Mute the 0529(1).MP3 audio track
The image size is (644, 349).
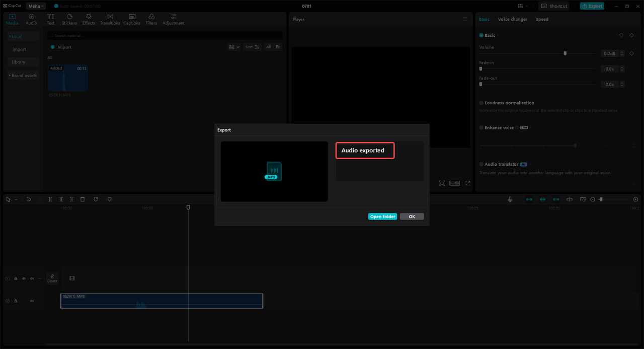[x=32, y=301]
